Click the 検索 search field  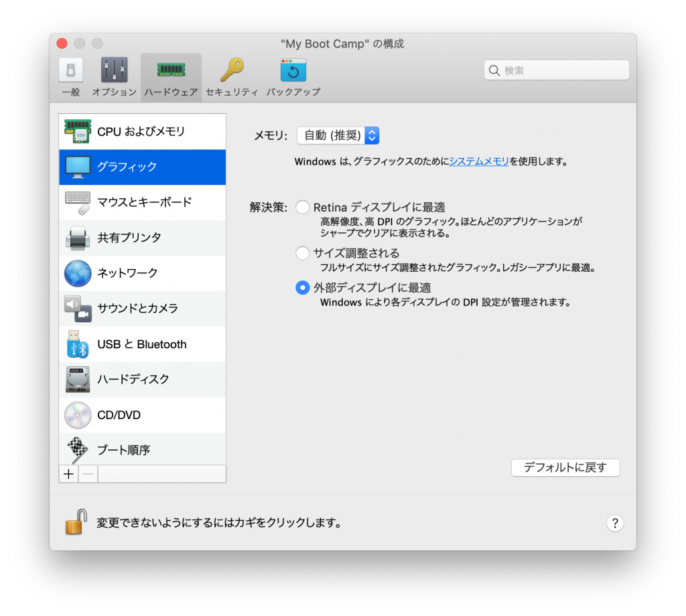point(557,70)
